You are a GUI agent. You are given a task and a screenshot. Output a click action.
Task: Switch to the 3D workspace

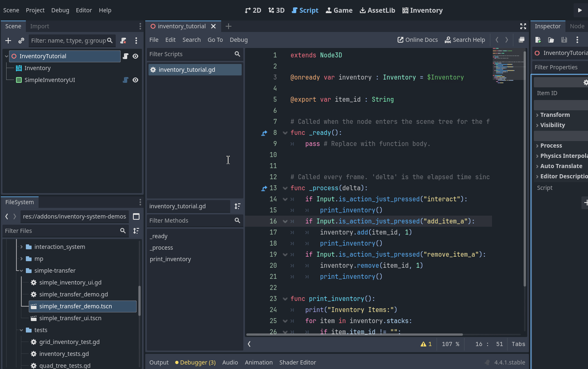click(276, 10)
